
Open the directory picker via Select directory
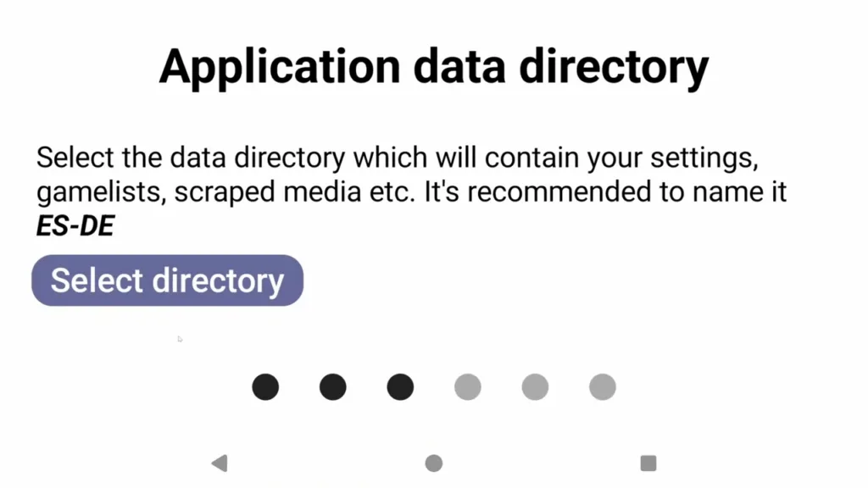click(167, 280)
